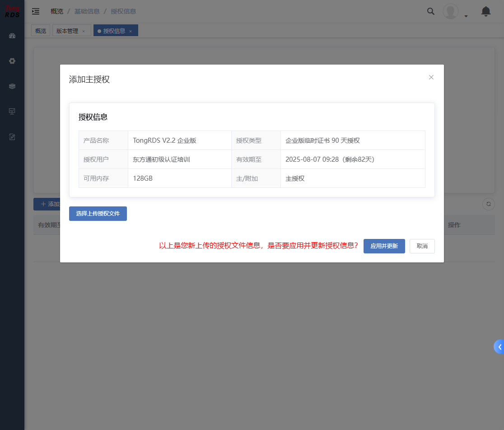
Task: Close the 添加主授权 dialog
Action: tap(431, 77)
